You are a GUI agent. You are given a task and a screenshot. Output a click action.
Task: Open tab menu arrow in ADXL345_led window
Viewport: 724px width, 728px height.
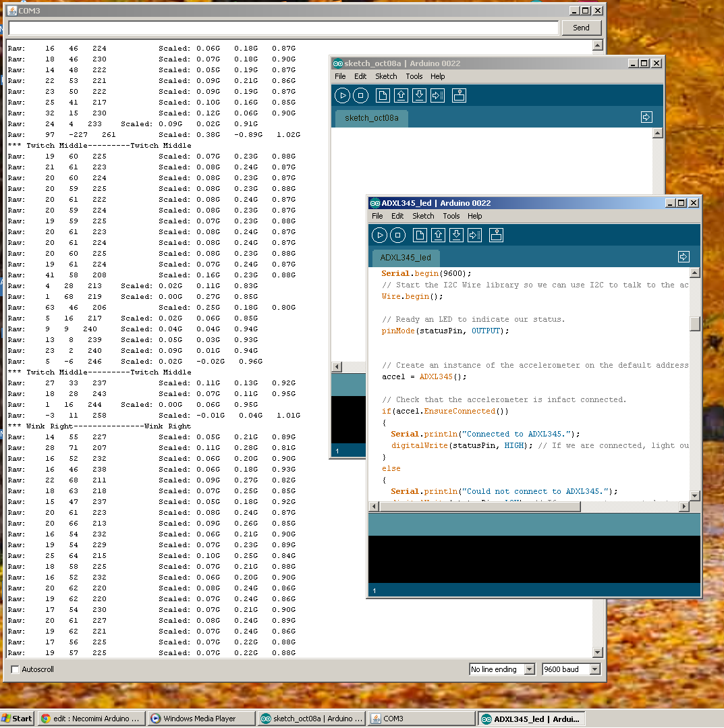click(684, 257)
